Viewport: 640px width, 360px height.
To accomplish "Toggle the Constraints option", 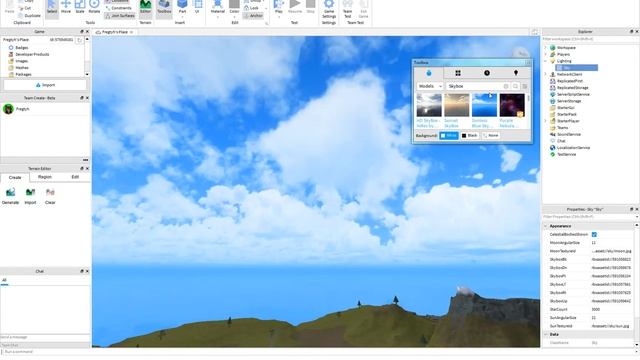I will 119,8.
